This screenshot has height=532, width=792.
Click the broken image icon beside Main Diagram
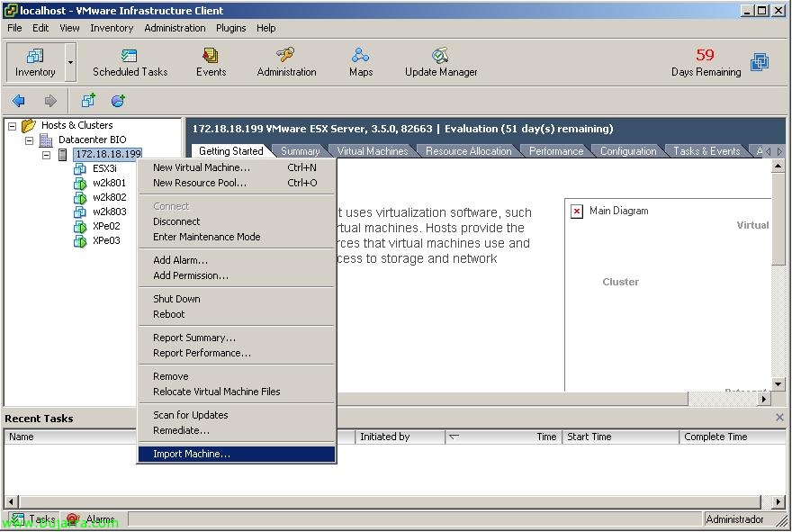(577, 211)
